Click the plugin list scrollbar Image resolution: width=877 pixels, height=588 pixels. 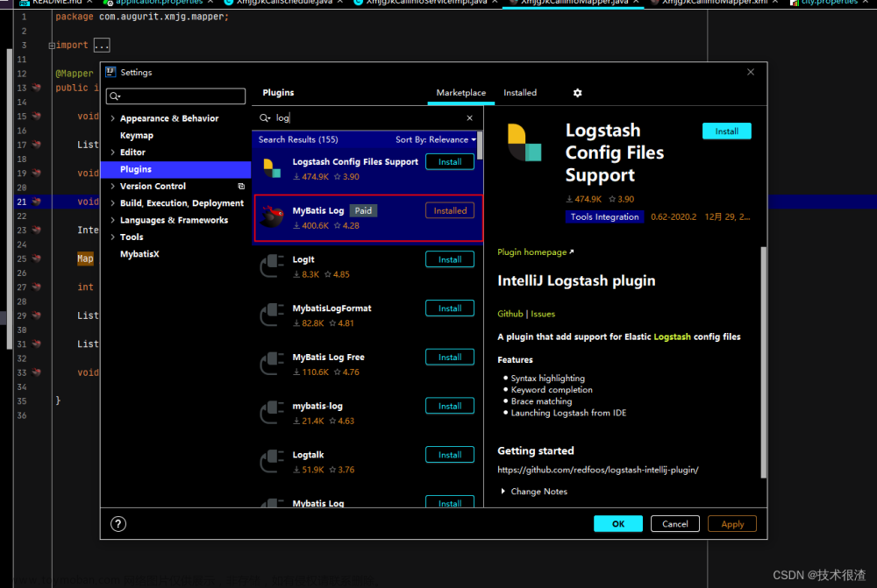480,146
